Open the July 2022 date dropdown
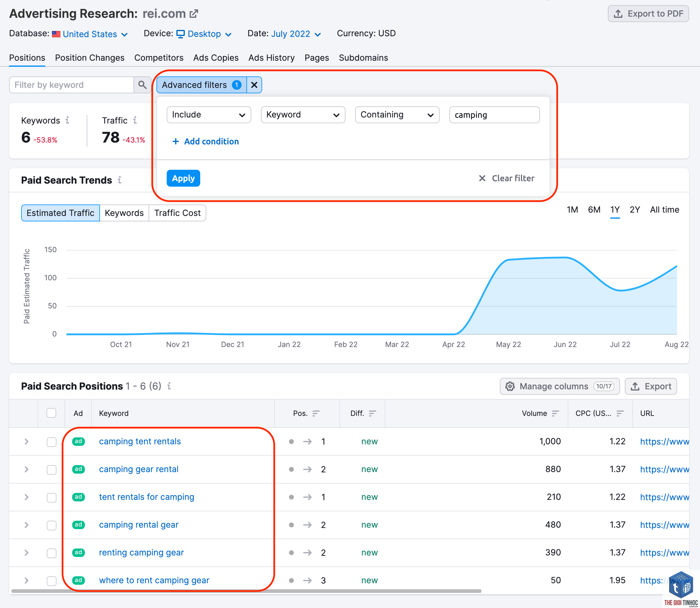 tap(296, 34)
